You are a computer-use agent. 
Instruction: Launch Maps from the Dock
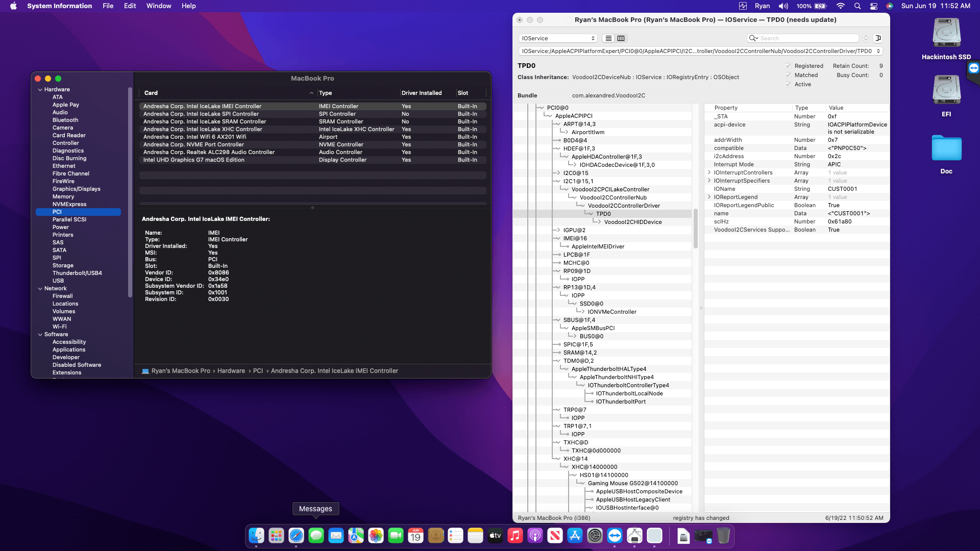(356, 536)
